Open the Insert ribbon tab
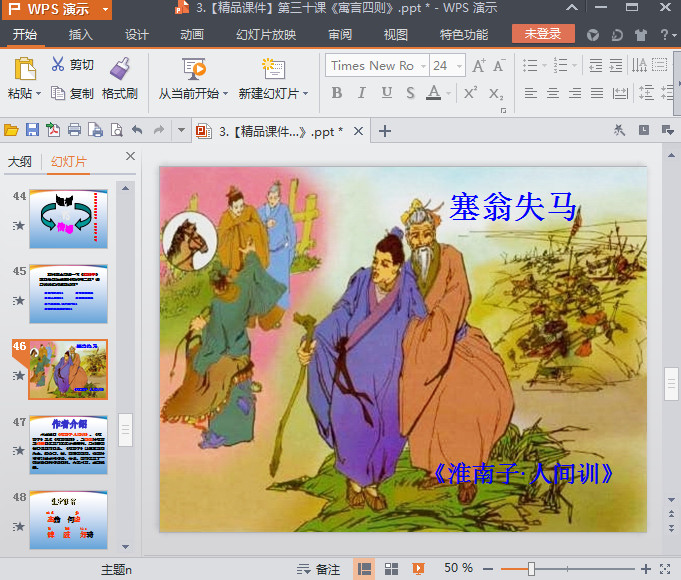Viewport: 681px width, 580px height. (x=80, y=35)
